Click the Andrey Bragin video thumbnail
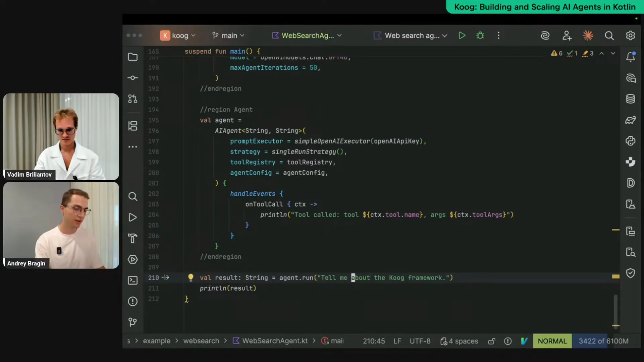The height and width of the screenshot is (362, 644). tap(61, 225)
